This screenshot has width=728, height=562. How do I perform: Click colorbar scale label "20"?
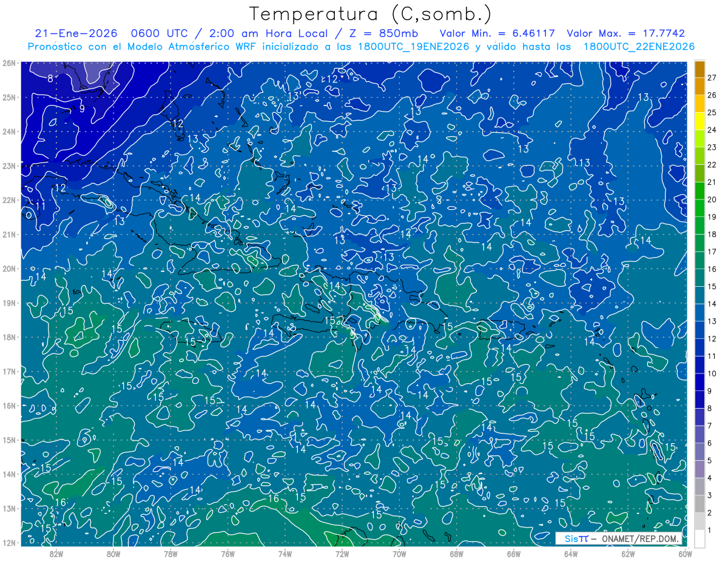(712, 199)
